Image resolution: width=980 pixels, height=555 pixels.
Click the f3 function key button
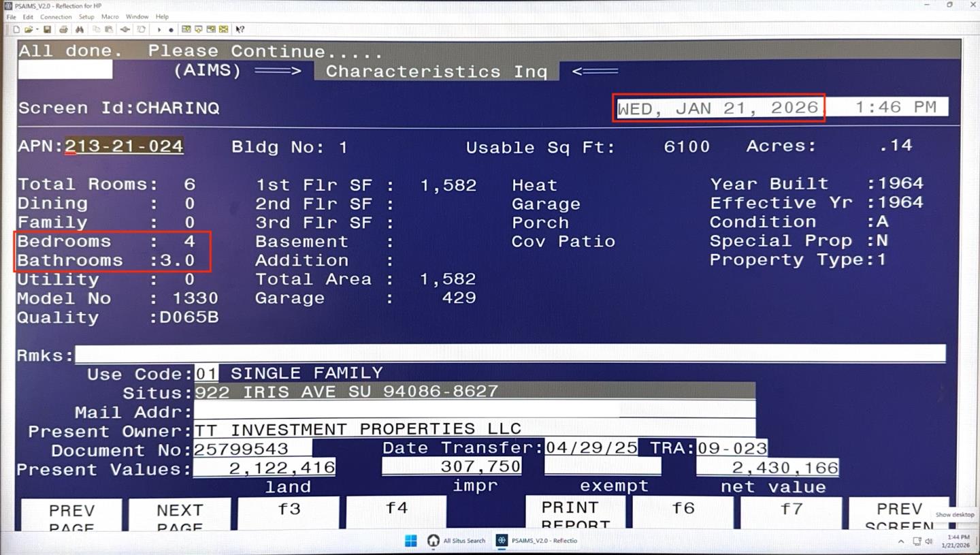(289, 510)
